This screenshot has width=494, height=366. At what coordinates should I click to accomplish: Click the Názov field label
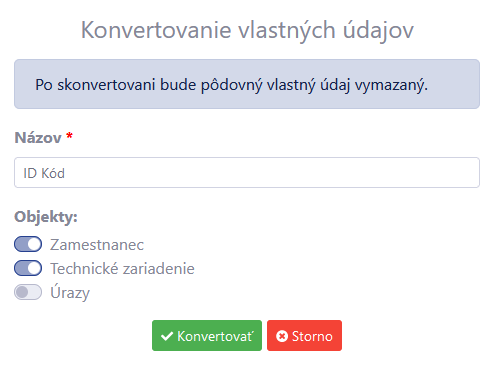click(38, 138)
